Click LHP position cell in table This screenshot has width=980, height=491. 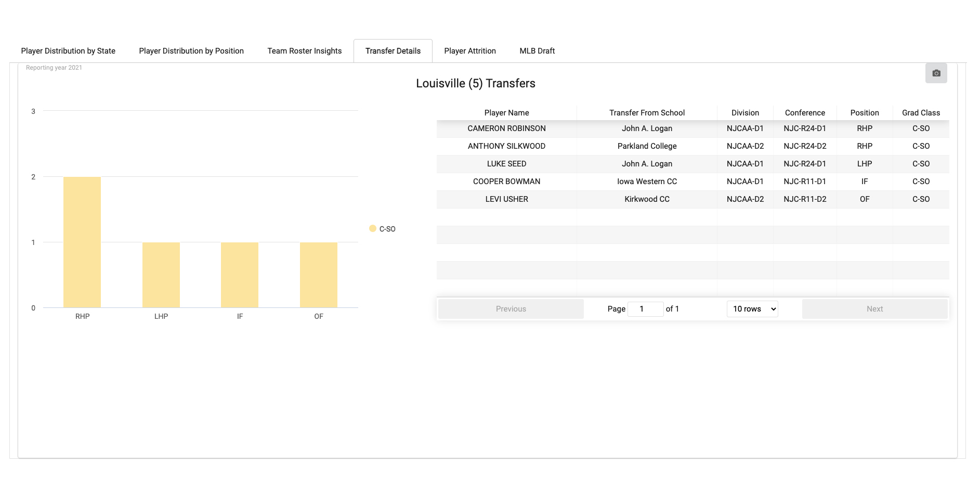click(865, 164)
